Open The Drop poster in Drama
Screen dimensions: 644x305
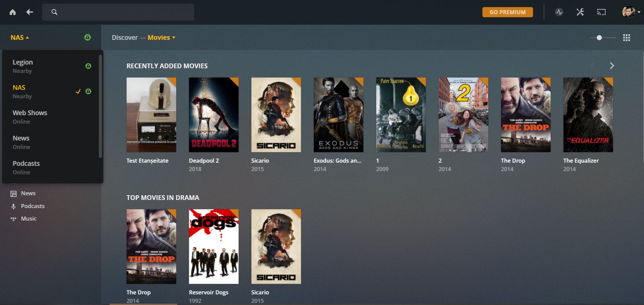151,247
